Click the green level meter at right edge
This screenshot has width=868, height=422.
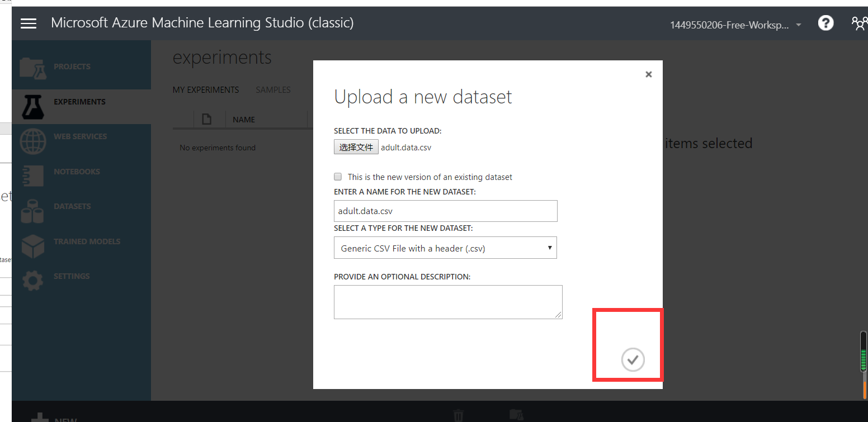(x=865, y=352)
